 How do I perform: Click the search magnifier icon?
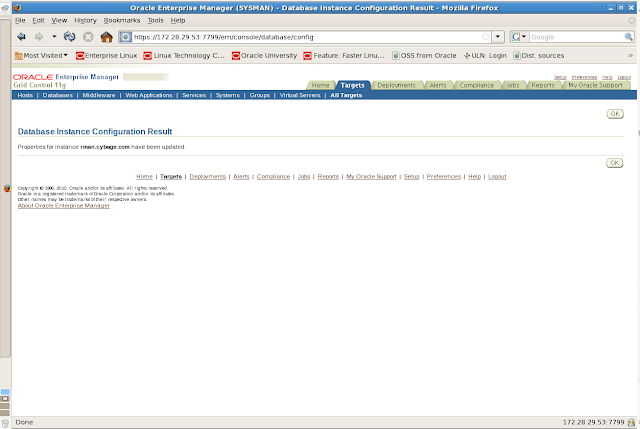pos(629,37)
